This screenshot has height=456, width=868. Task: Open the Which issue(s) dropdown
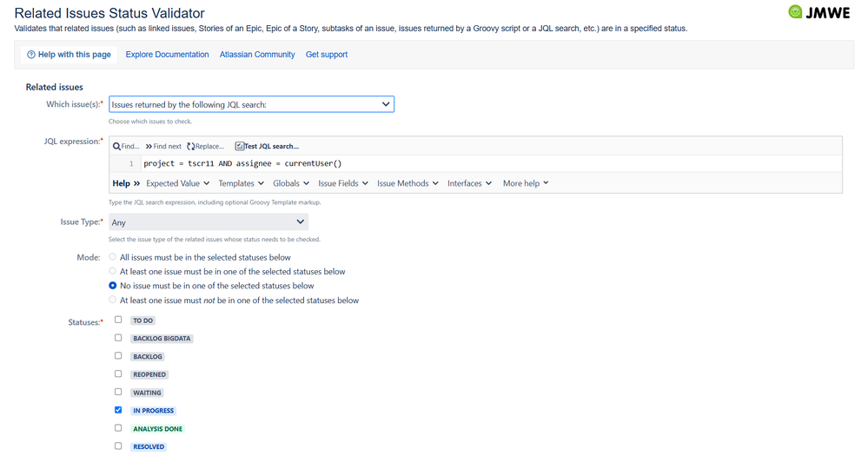[251, 104]
